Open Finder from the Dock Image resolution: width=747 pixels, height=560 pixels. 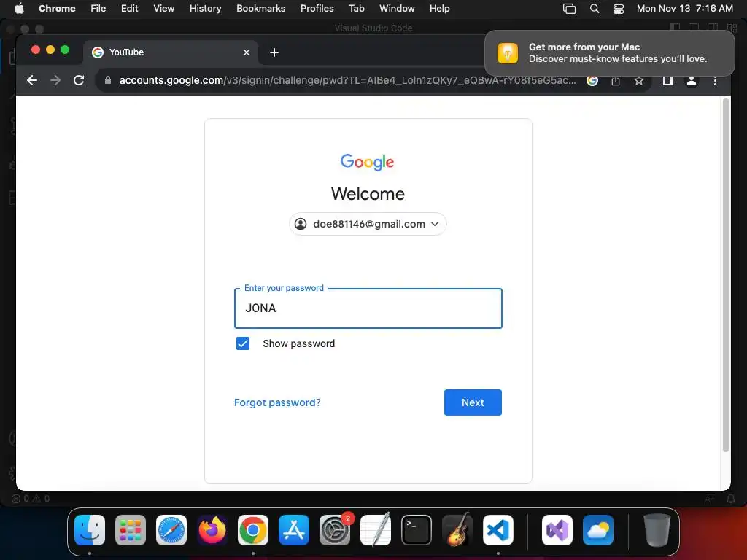[90, 530]
